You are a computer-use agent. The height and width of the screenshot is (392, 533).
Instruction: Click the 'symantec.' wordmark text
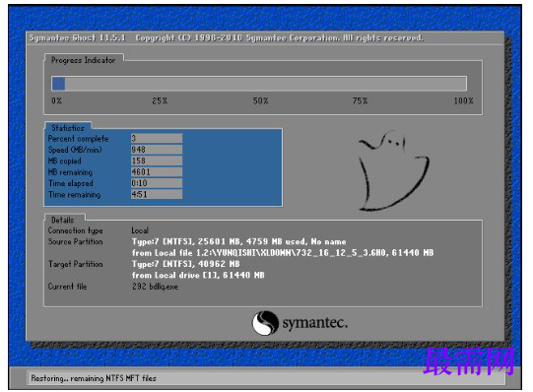315,323
